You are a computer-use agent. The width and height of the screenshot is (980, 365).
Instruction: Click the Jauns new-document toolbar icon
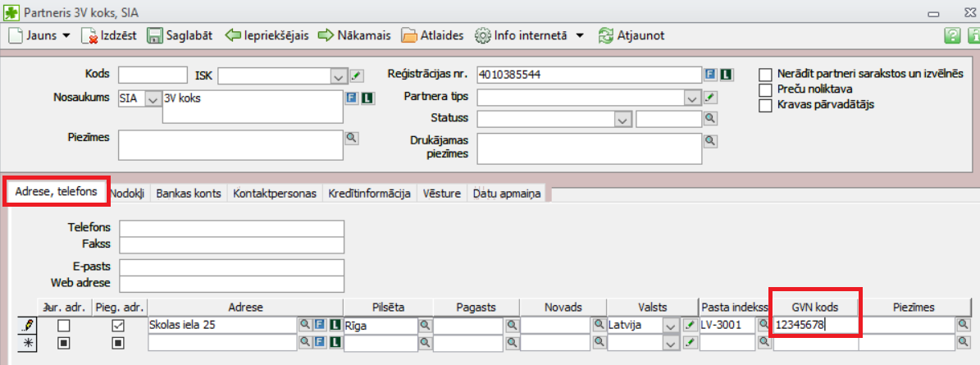pos(15,35)
